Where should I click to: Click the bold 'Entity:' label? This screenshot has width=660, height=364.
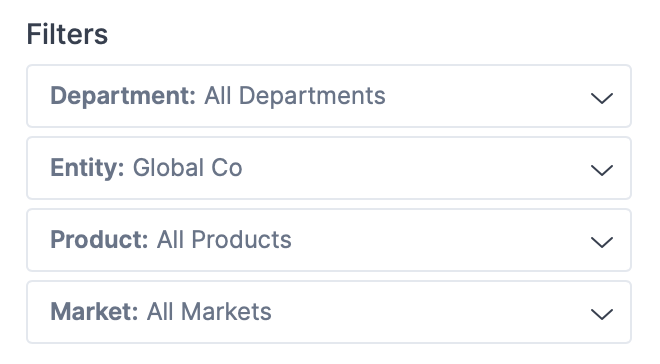pyautogui.click(x=87, y=168)
